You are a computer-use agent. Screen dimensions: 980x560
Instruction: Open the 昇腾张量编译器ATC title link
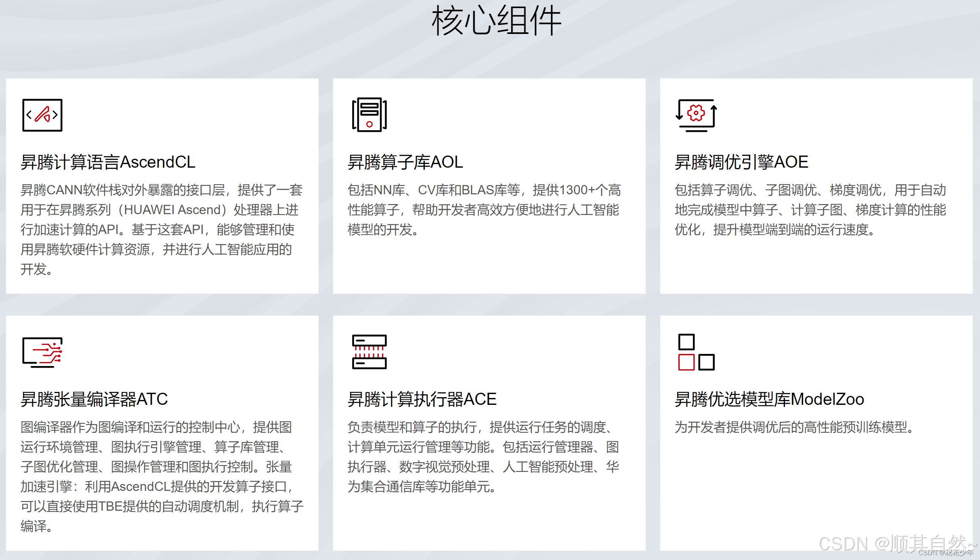tap(94, 399)
